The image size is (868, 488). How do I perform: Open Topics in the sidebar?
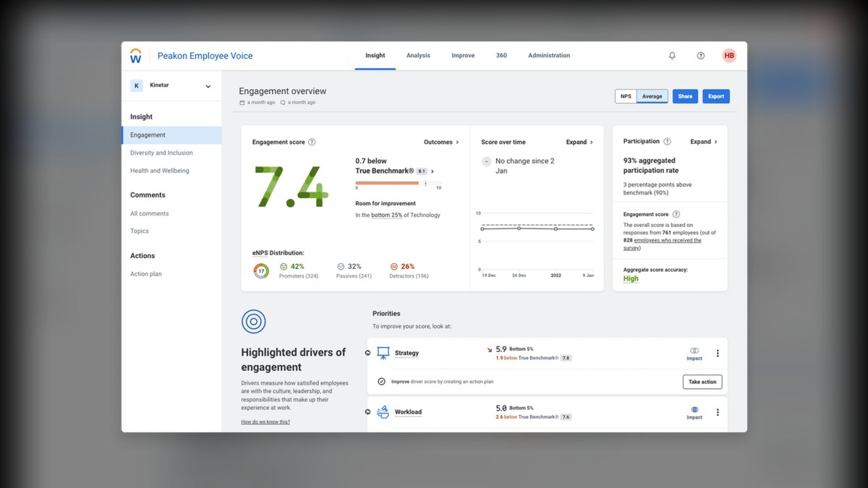pyautogui.click(x=140, y=231)
